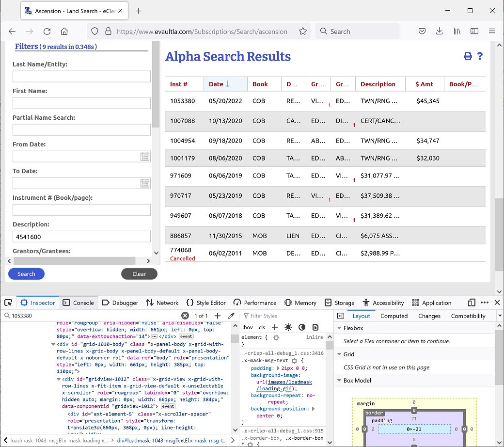The width and height of the screenshot is (504, 447).
Task: Click the Description input field
Action: tap(81, 237)
